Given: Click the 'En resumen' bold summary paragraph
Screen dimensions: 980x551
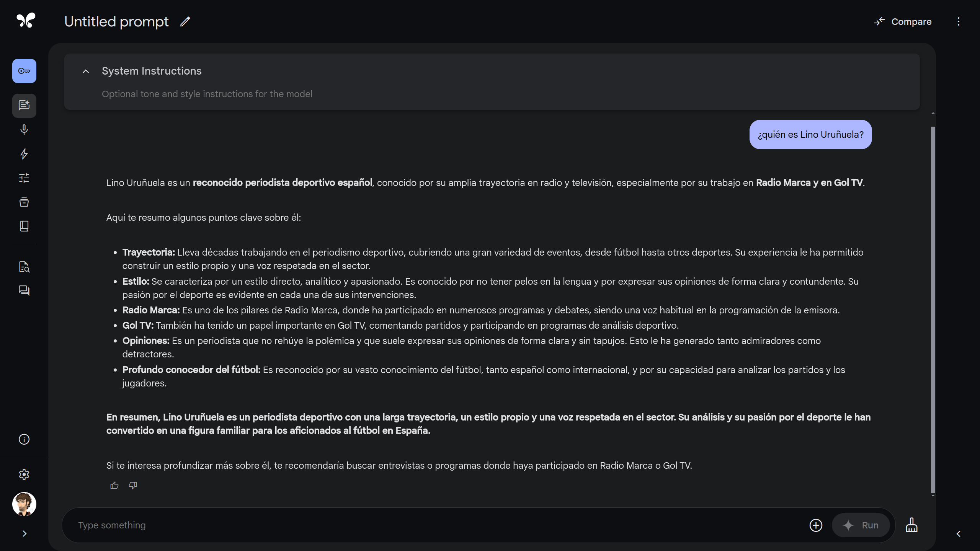Looking at the screenshot, I should click(488, 424).
